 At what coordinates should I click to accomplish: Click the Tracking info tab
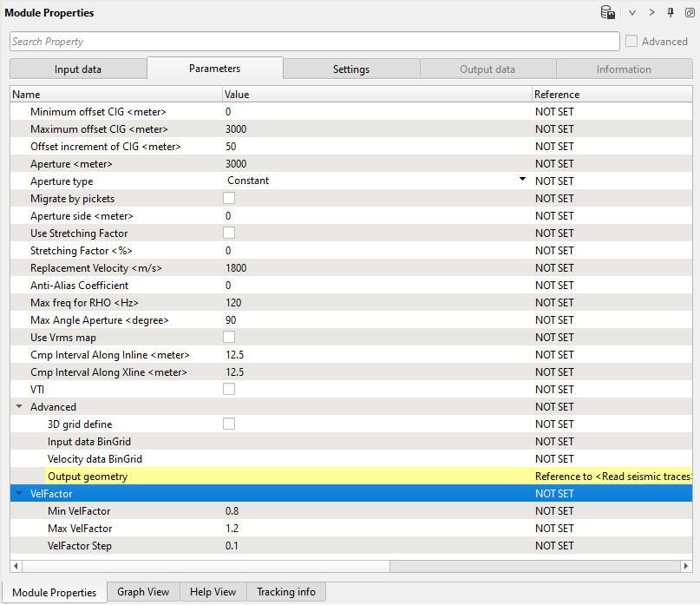[x=286, y=592]
